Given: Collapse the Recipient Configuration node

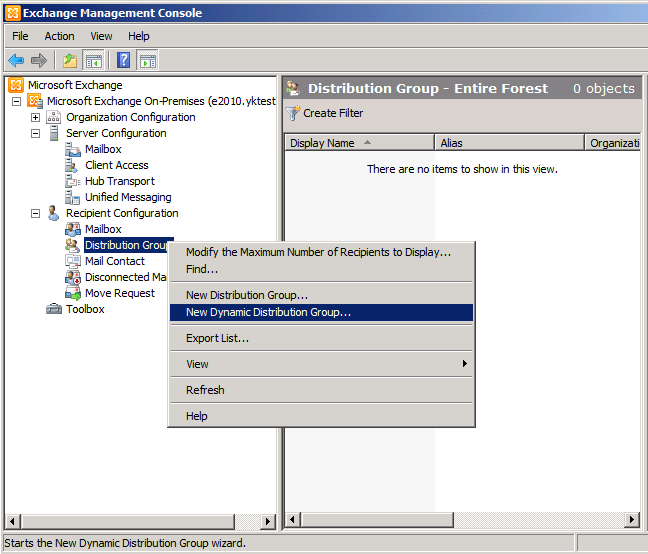Looking at the screenshot, I should point(36,214).
